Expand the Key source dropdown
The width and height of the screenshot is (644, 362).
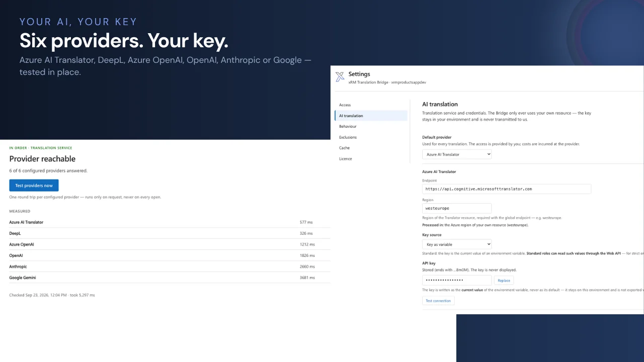click(457, 244)
